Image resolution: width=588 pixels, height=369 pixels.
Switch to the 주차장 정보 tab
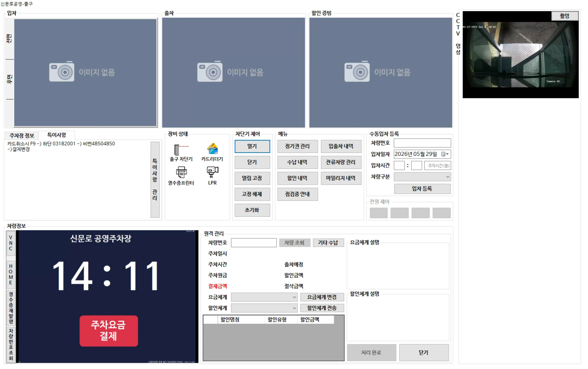[x=22, y=135]
